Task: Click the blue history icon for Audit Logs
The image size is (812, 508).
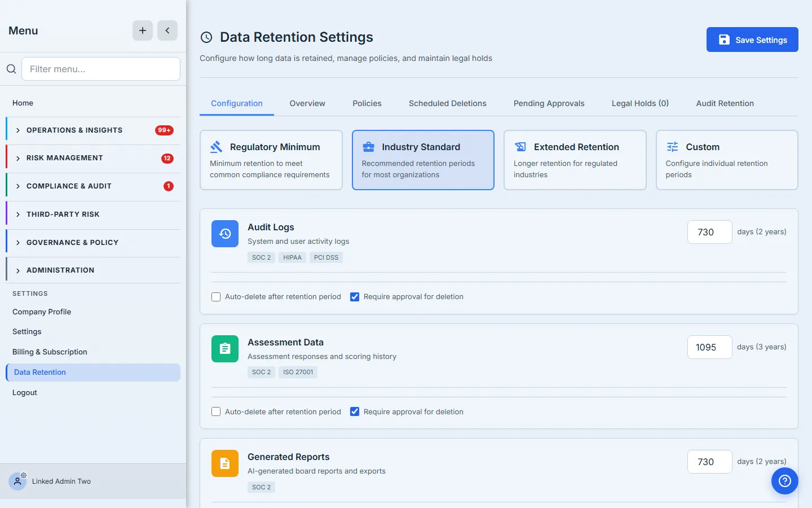Action: click(x=225, y=234)
